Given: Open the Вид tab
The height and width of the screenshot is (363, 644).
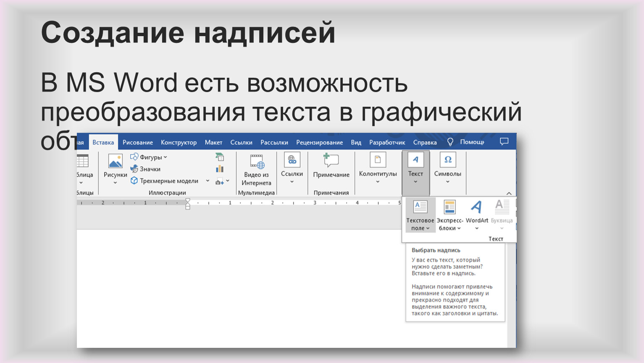Looking at the screenshot, I should [356, 142].
